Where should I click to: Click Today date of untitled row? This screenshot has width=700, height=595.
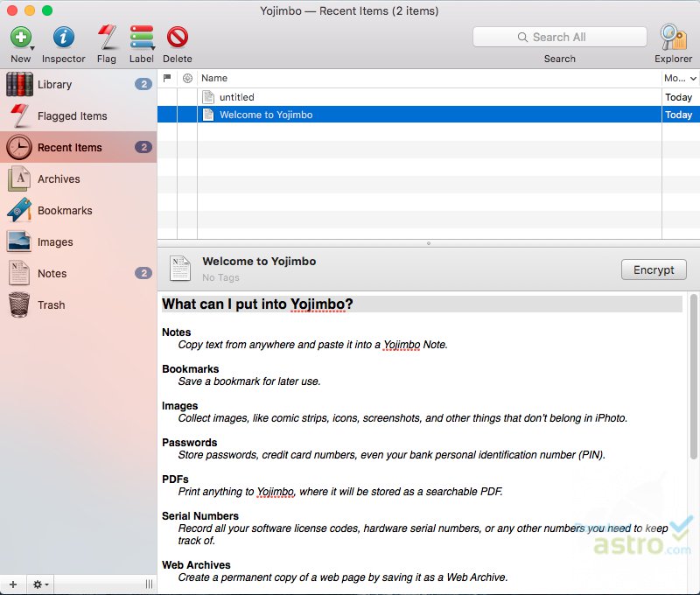pos(679,97)
